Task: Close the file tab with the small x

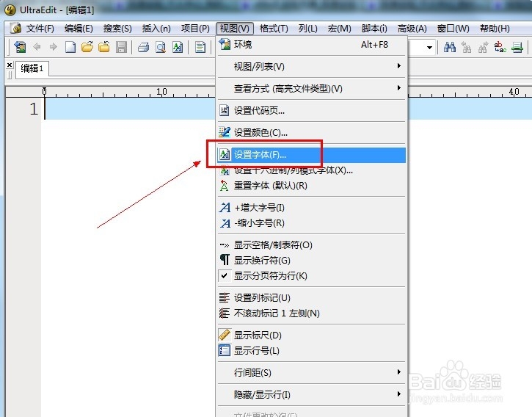Action: click(x=10, y=65)
